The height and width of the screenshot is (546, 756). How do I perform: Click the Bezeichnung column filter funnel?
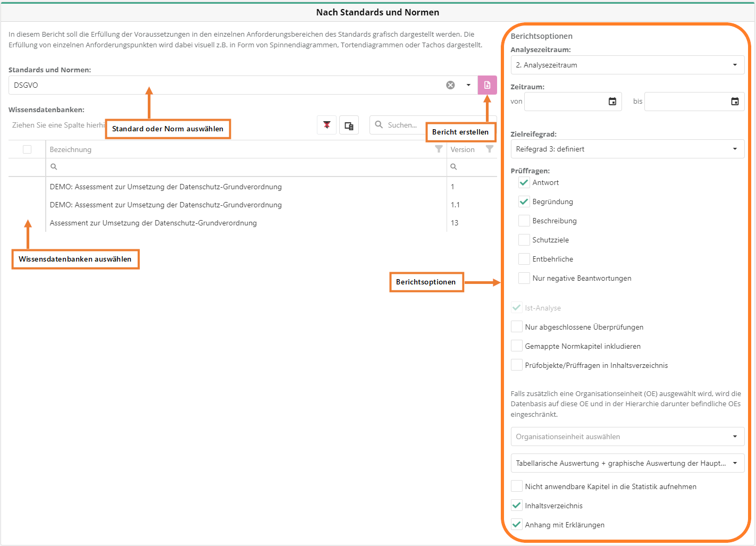coord(439,149)
